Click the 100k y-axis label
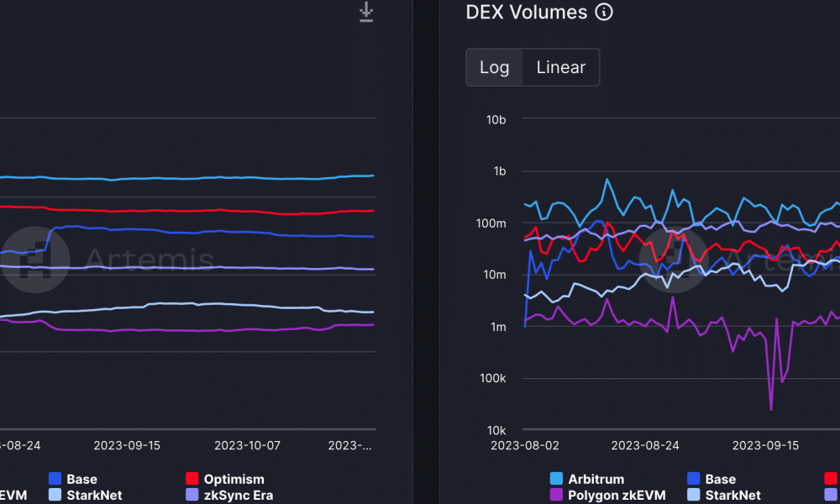Viewport: 840px width, 504px height. coord(493,379)
